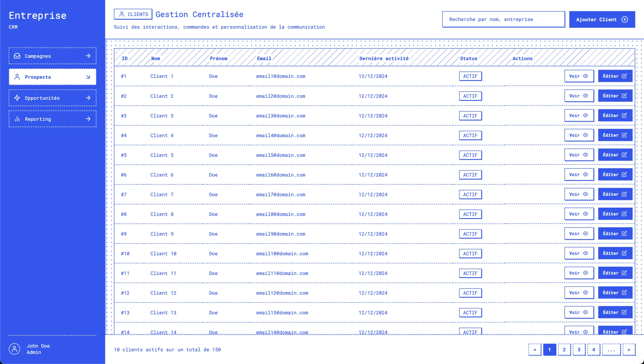Click the plus circle icon in Ajouter Client
This screenshot has height=364, width=644.
click(625, 20)
